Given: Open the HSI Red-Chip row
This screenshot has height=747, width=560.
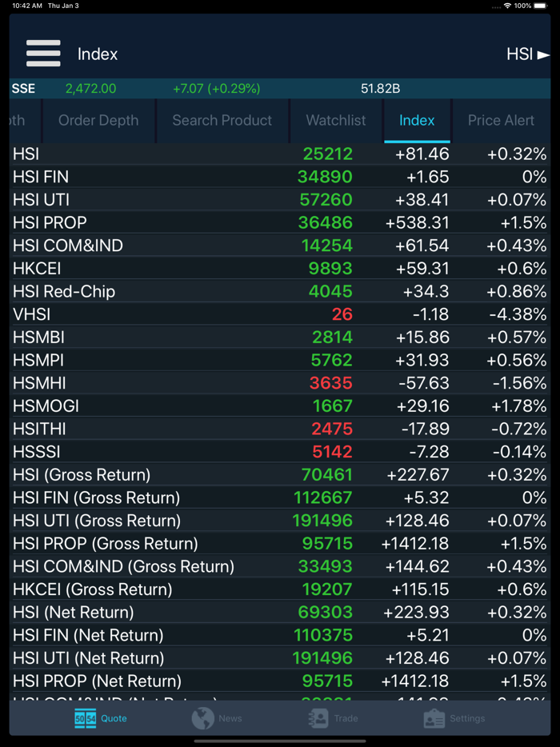Looking at the screenshot, I should [x=280, y=291].
